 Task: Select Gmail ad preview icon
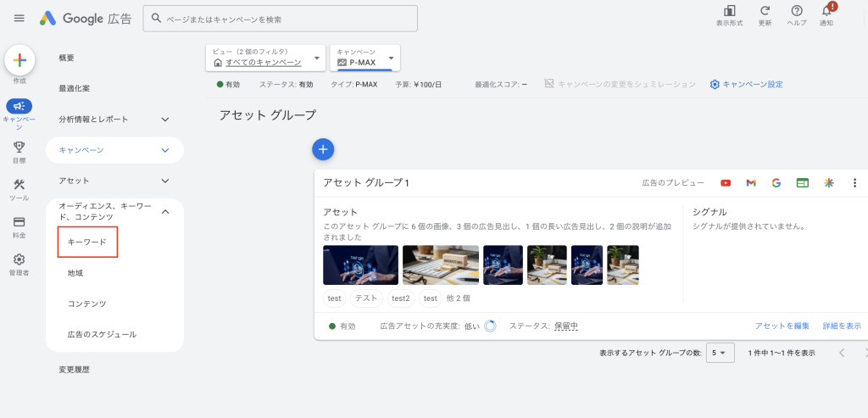(751, 183)
